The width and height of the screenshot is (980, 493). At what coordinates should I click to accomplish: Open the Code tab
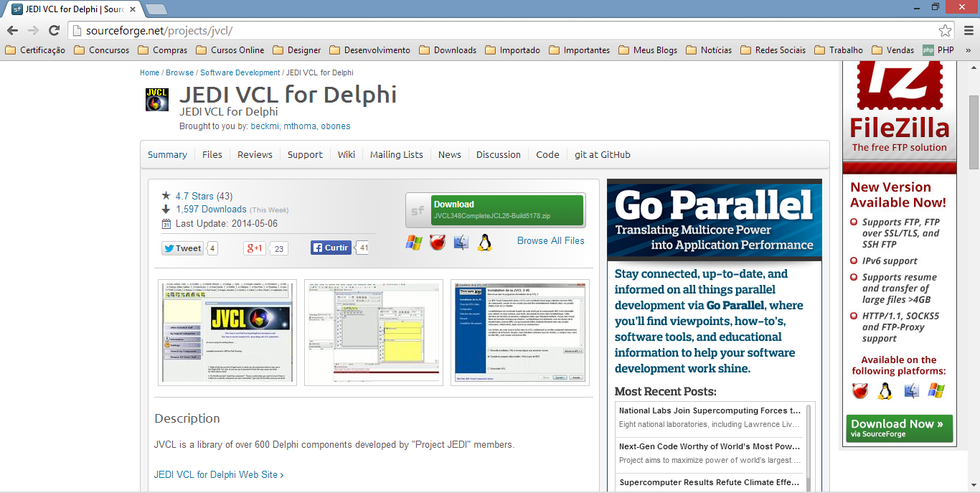tap(547, 154)
